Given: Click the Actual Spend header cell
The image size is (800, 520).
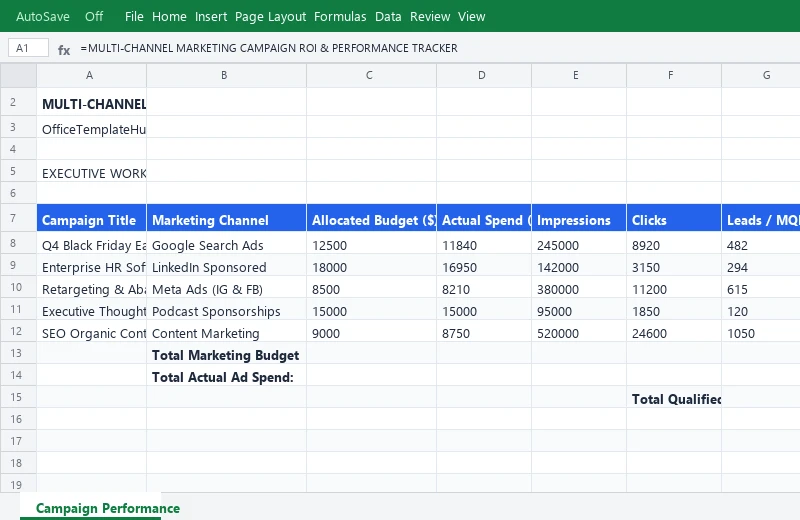Looking at the screenshot, I should point(484,218).
